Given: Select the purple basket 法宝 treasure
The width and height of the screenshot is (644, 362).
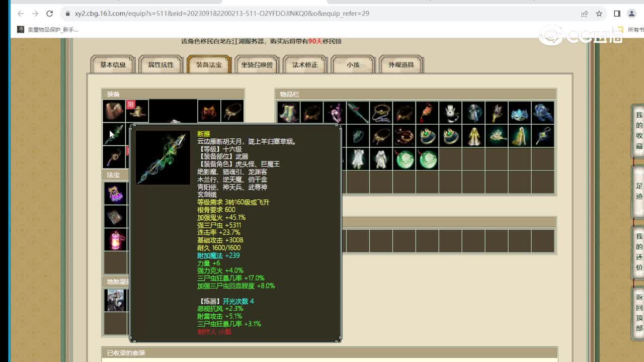Looking at the screenshot, I should point(115,193).
